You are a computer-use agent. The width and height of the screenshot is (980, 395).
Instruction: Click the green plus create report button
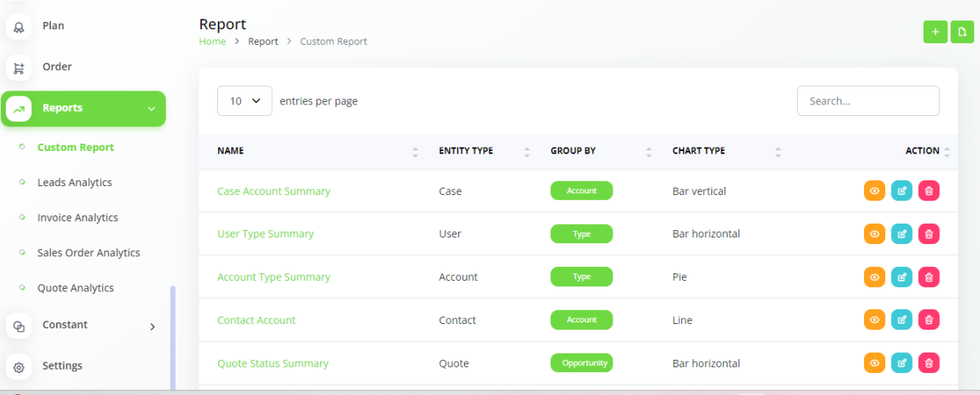click(935, 32)
